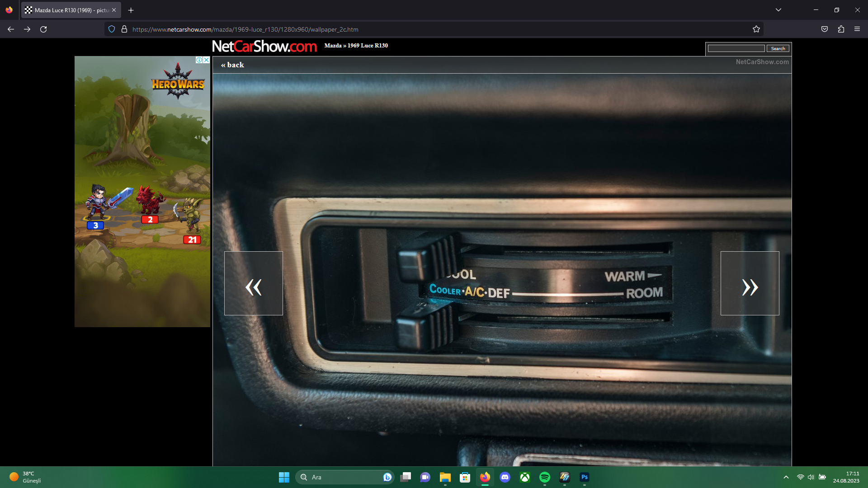This screenshot has width=868, height=488.
Task: Show hidden system tray icons
Action: point(786,477)
